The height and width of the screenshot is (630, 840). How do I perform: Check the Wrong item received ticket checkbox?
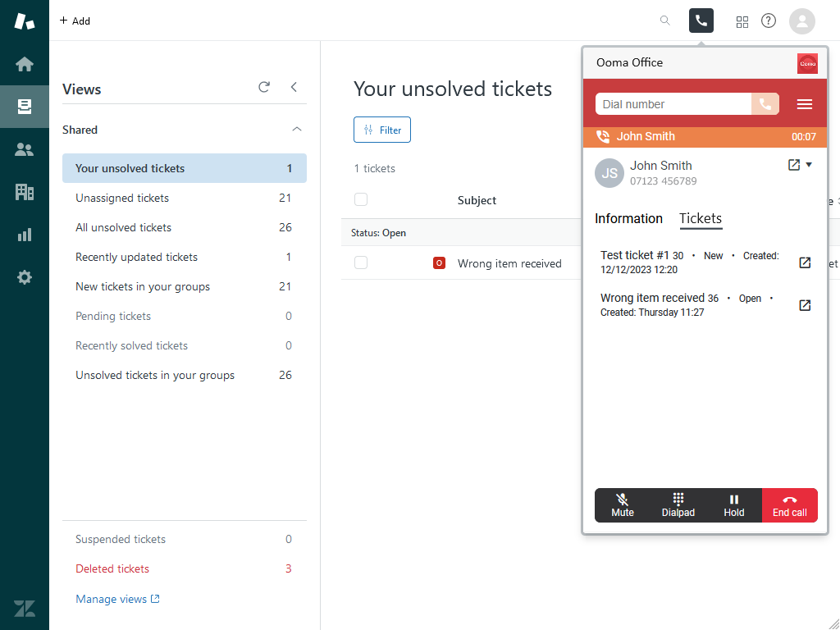[361, 263]
